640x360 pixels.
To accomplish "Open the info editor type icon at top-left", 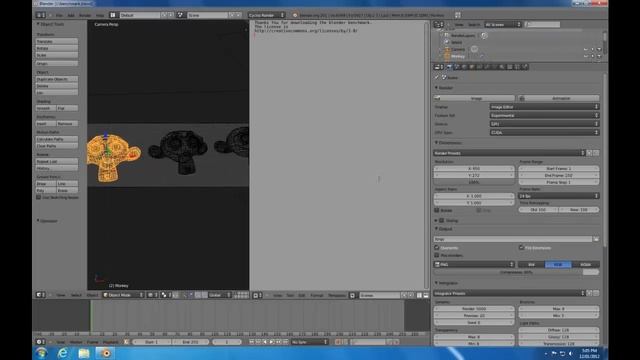I will [x=40, y=15].
